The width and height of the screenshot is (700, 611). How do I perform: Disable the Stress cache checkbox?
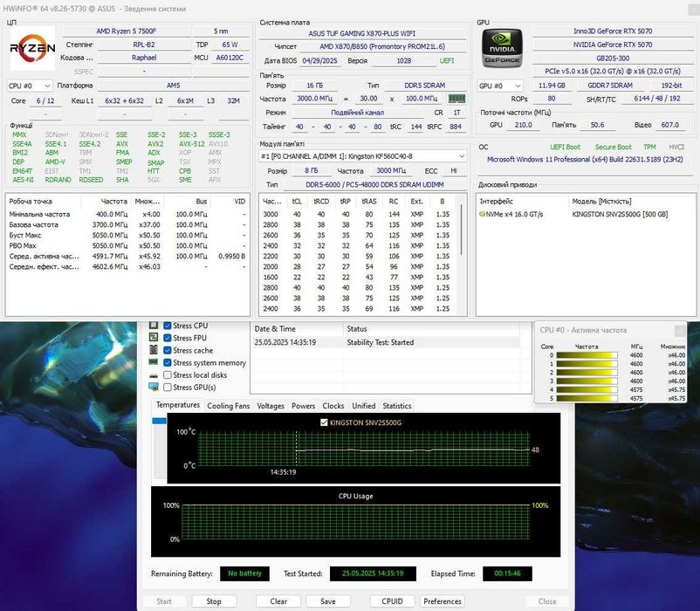coord(168,350)
